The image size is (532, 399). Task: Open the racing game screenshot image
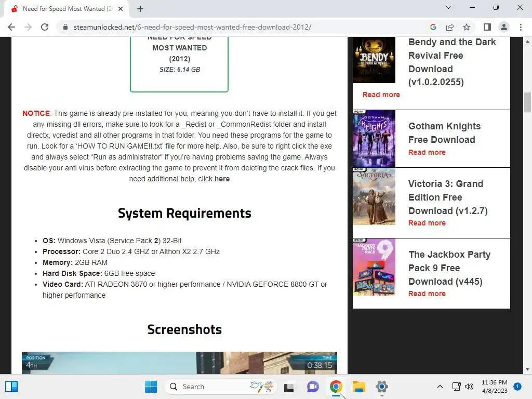(x=179, y=363)
